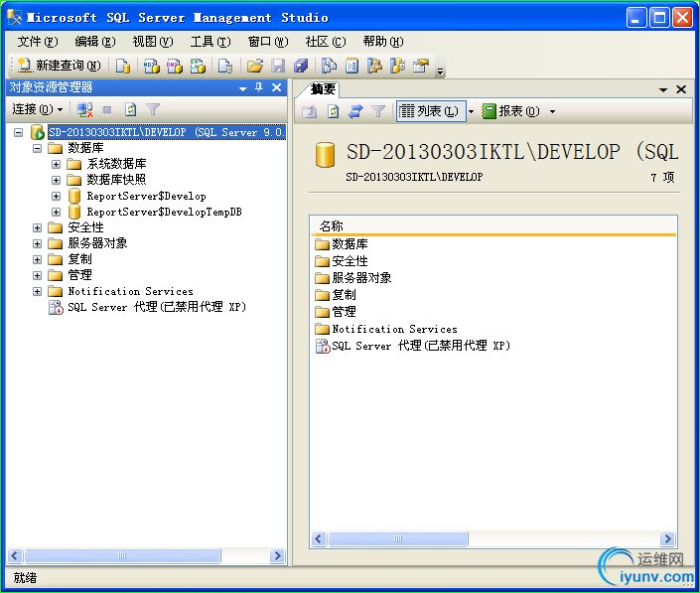Image resolution: width=700 pixels, height=593 pixels.
Task: Close the 对象资源管理器 panel
Action: [x=276, y=87]
